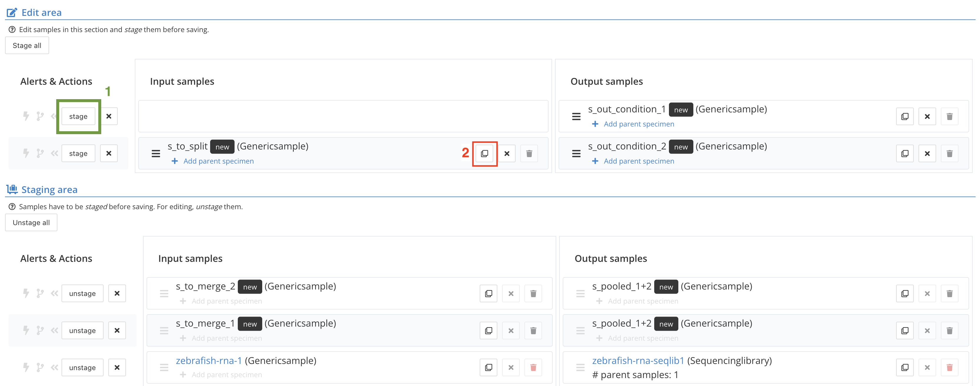The height and width of the screenshot is (386, 980).
Task: Click trash icon of s_pooled_1+2 beside s_to_merge_1
Action: click(950, 331)
